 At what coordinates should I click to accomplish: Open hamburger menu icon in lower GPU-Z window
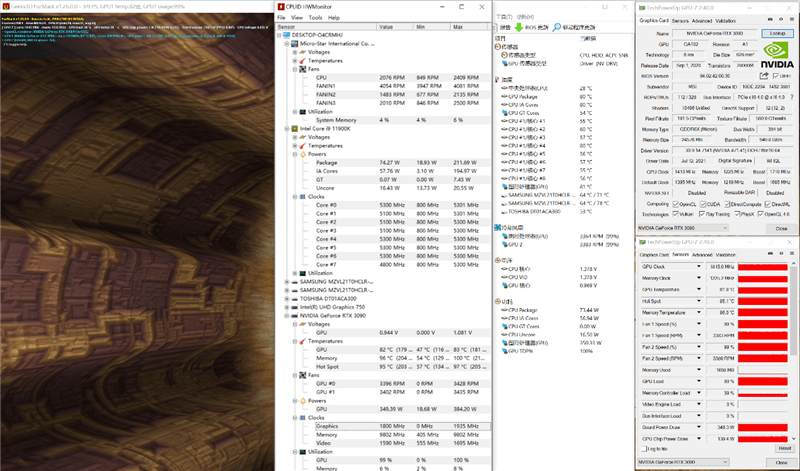tap(791, 254)
